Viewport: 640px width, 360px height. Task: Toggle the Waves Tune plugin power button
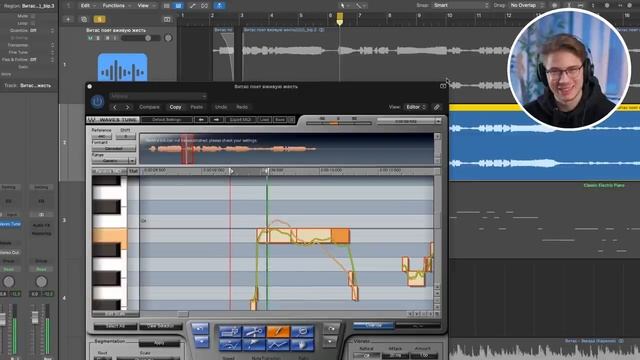pyautogui.click(x=97, y=101)
